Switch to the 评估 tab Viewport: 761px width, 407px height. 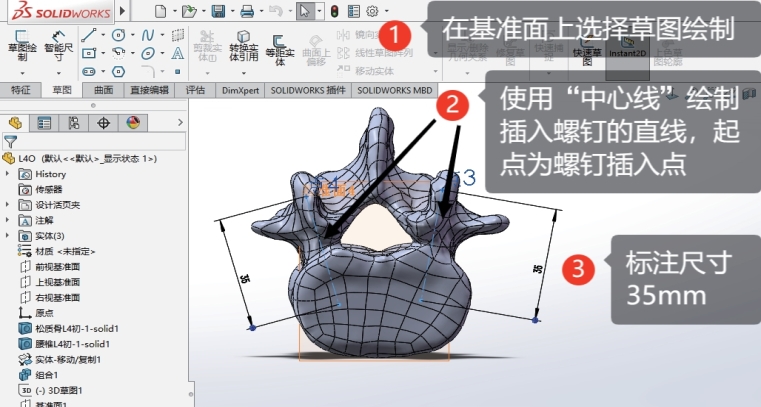coord(195,90)
